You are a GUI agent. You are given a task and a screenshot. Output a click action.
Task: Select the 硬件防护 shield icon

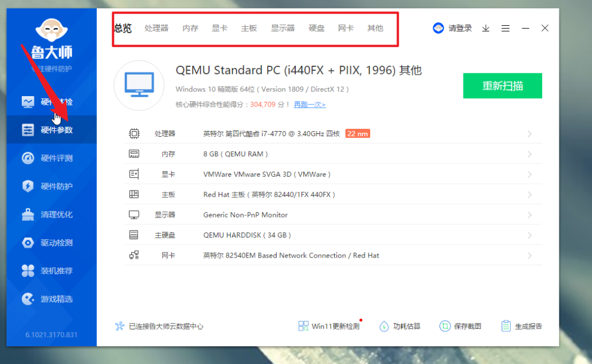tap(28, 186)
